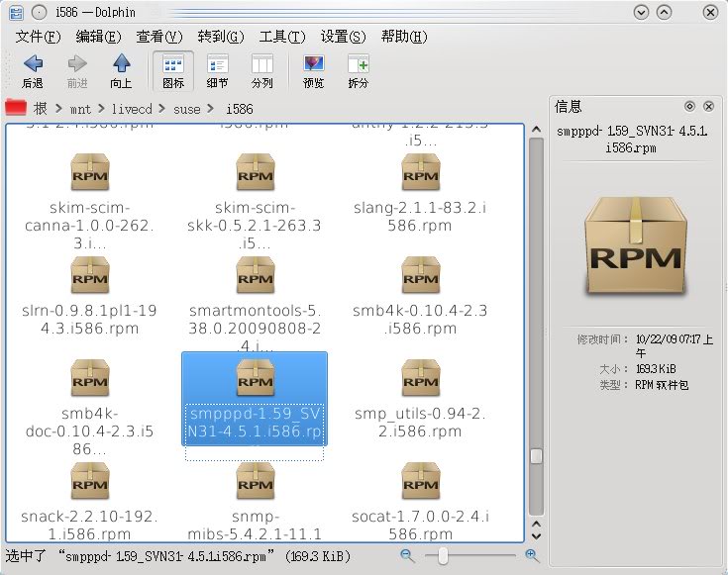Expand the arrow after 'suse' breadcrumb
728x575 pixels.
tap(211, 109)
